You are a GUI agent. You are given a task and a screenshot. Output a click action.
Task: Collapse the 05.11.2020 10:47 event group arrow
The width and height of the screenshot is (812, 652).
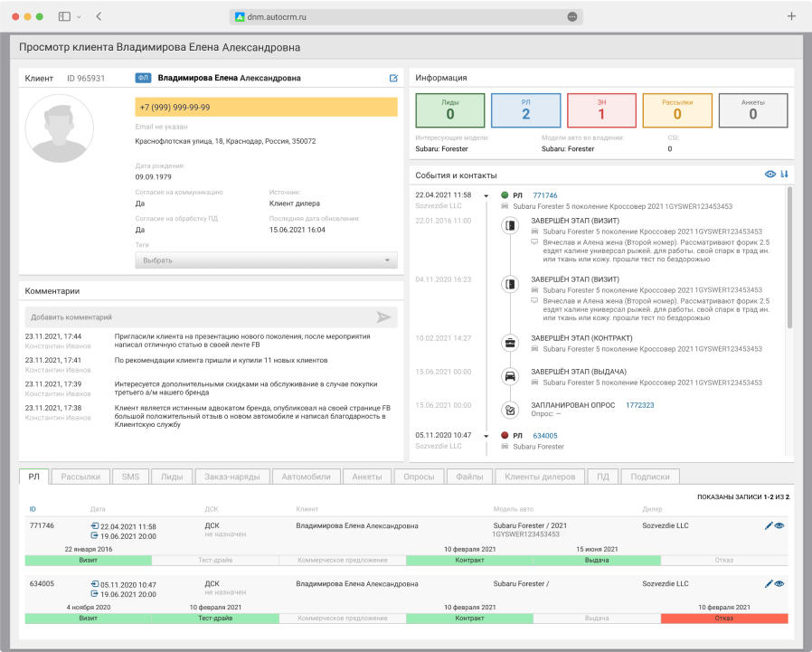(x=486, y=436)
